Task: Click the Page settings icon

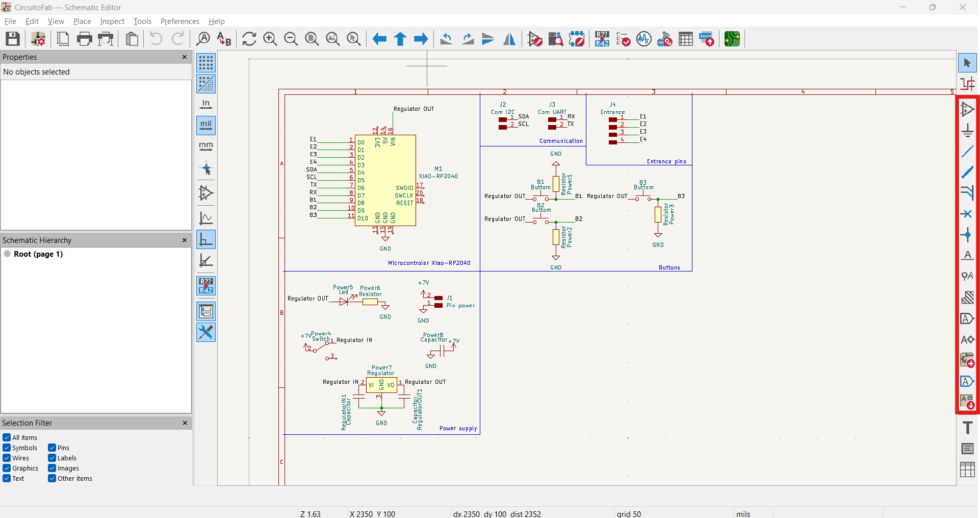Action: click(63, 39)
